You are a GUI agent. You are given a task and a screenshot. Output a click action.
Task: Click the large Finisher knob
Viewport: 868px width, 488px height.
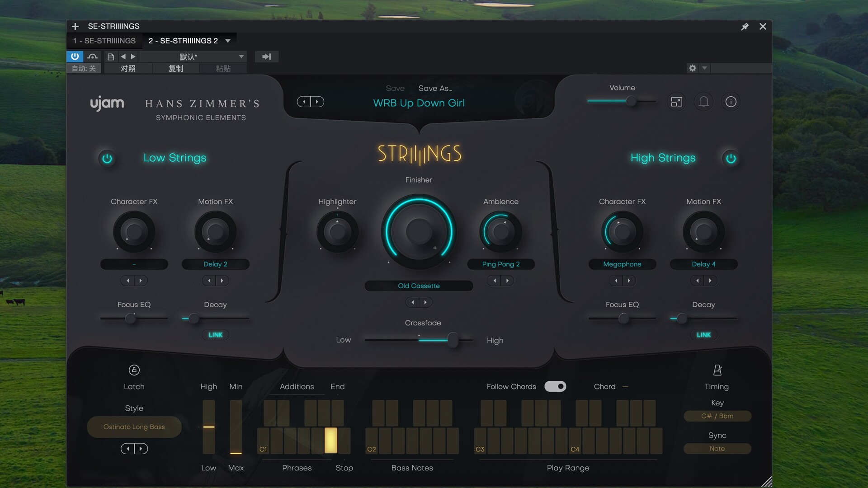(x=419, y=232)
